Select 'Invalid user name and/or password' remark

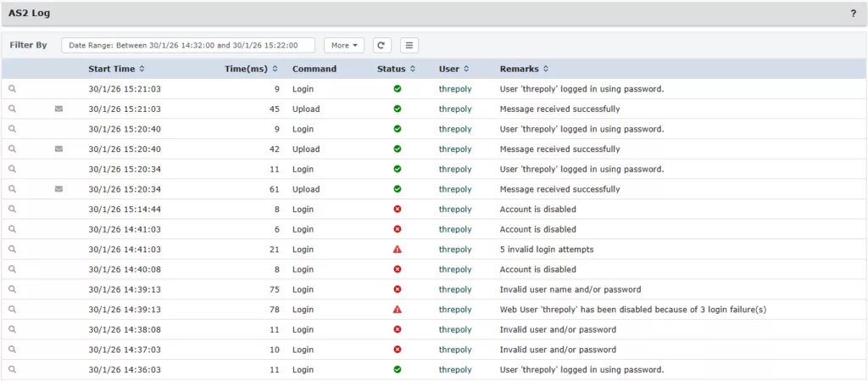pos(570,289)
